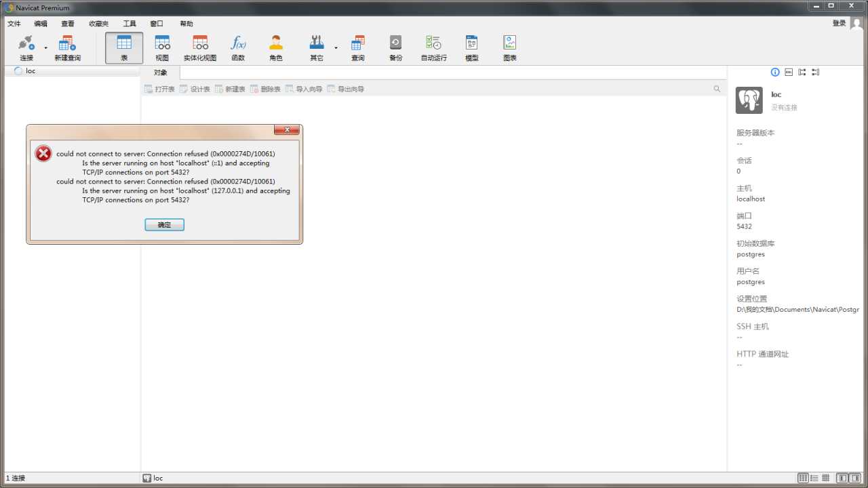868x488 pixels.
Task: Click the 其它 others toolbar icon
Action: (317, 48)
